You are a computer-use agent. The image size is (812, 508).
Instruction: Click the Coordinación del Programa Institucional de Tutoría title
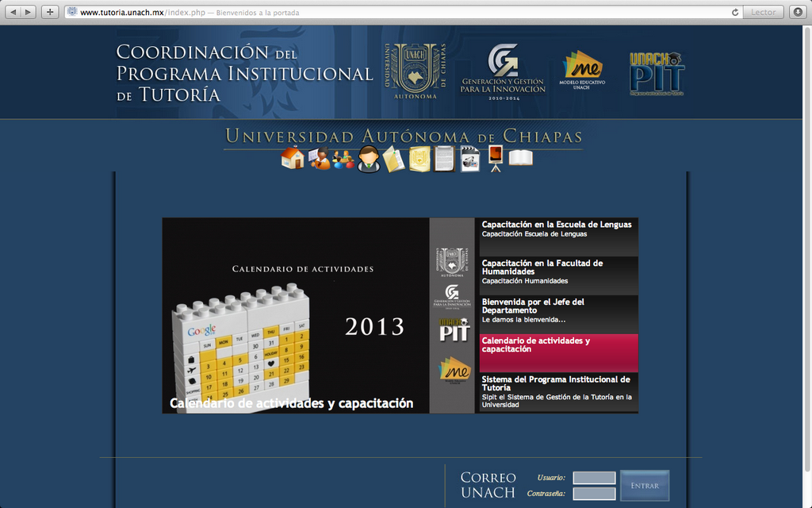[x=244, y=73]
